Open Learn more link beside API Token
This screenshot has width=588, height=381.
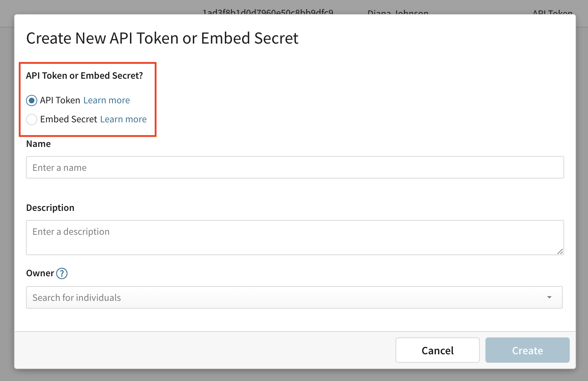106,101
